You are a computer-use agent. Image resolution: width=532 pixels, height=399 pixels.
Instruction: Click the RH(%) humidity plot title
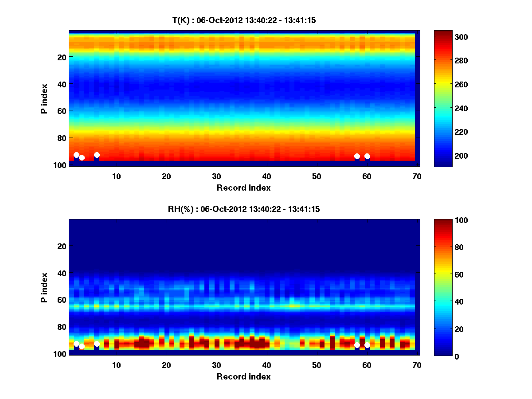(x=244, y=209)
